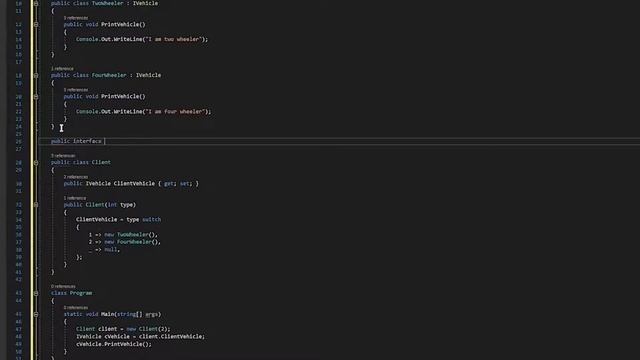Open references CodeLens above FourWheeler's PrintVehicle method
Image resolution: width=640 pixels, height=360 pixels.
tap(76, 90)
